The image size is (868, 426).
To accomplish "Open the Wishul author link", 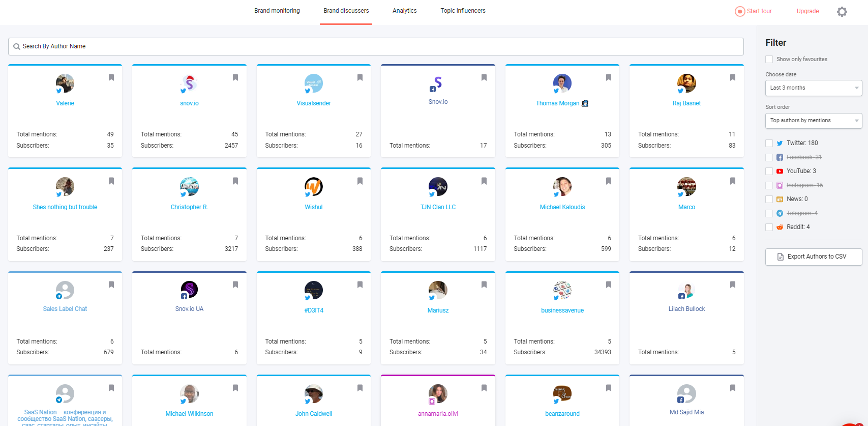I will 314,207.
